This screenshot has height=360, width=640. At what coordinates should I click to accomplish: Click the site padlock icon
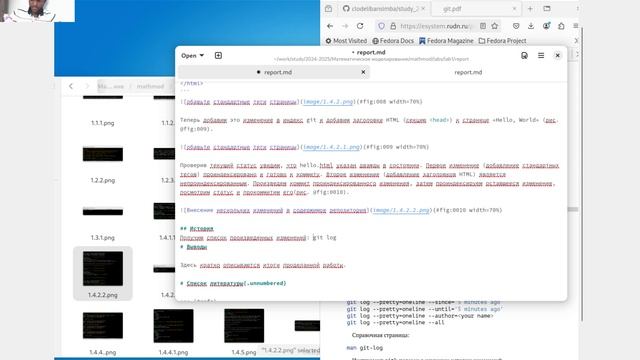point(393,26)
